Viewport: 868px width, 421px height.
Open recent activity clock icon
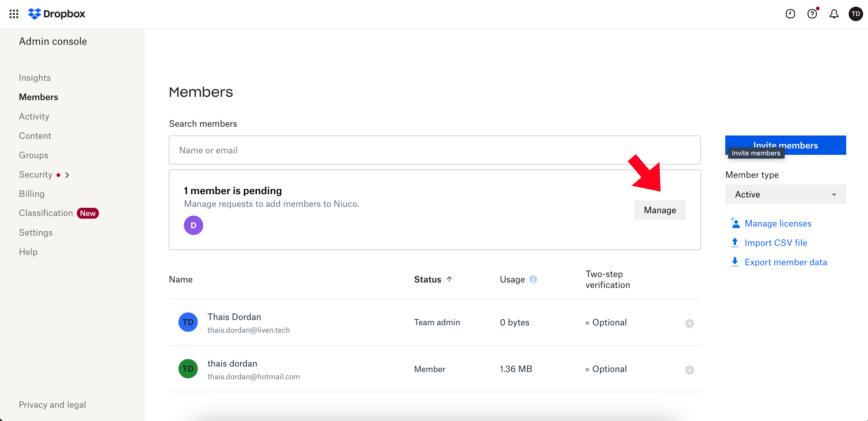click(x=790, y=14)
